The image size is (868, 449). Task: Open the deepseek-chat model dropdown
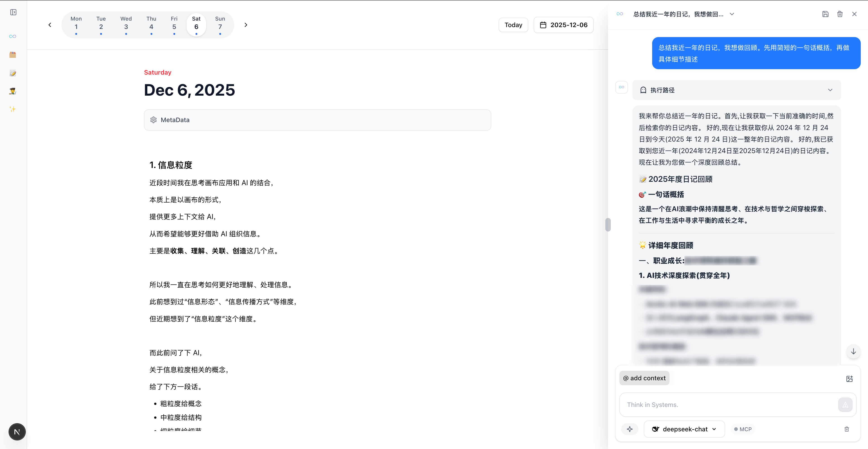[x=684, y=429]
